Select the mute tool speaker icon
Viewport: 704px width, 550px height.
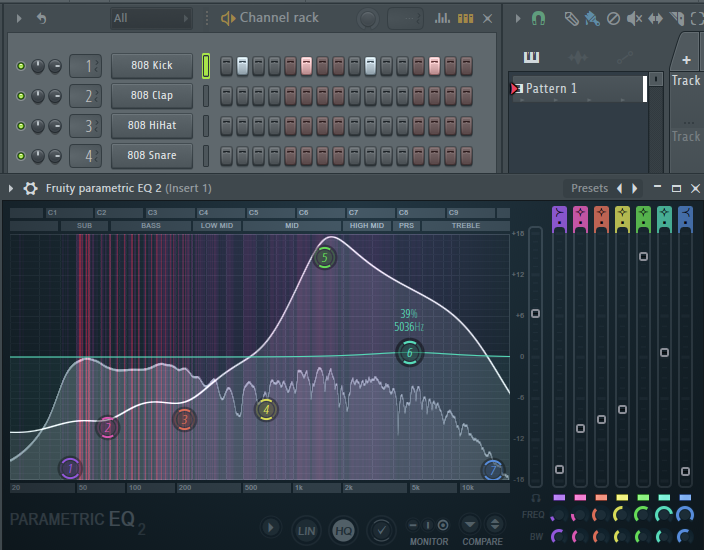[634, 18]
